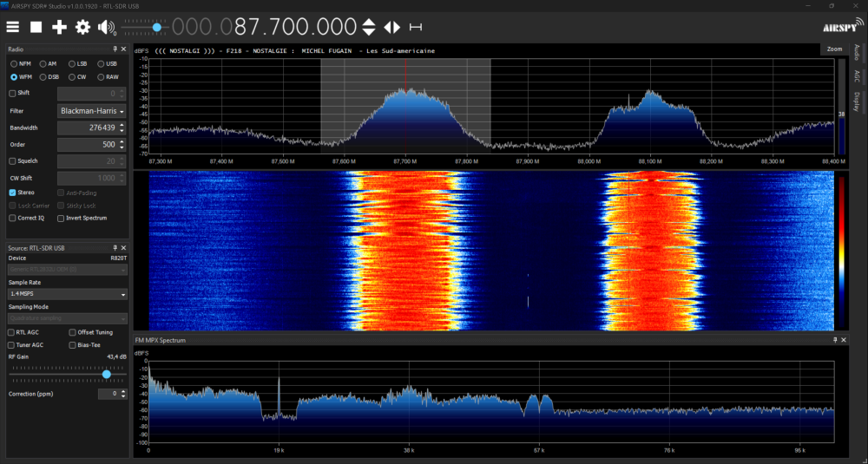Enable Correct IQ checkbox
Screen dimensions: 868x464
pyautogui.click(x=13, y=218)
